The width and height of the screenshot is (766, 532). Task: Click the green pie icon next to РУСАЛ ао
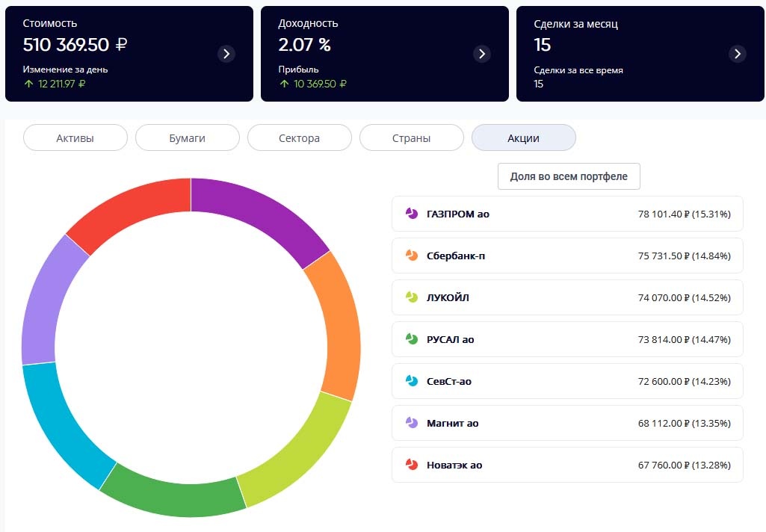[412, 339]
